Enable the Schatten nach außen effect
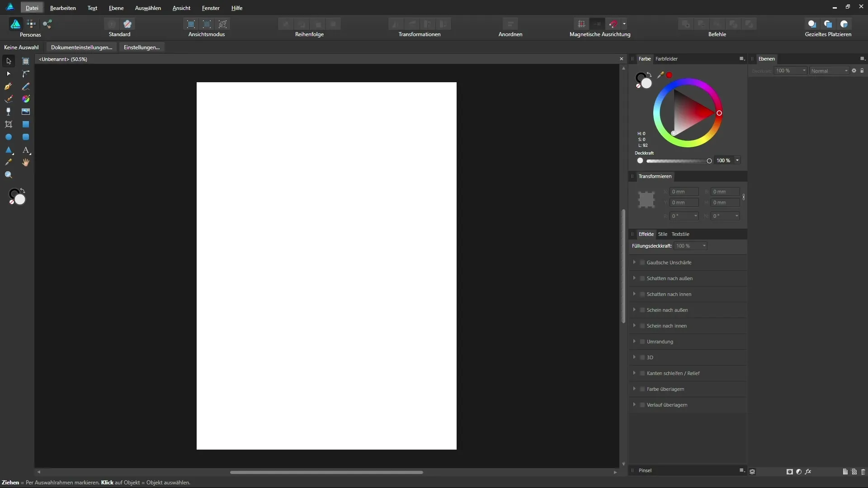The height and width of the screenshot is (488, 868). [x=642, y=278]
